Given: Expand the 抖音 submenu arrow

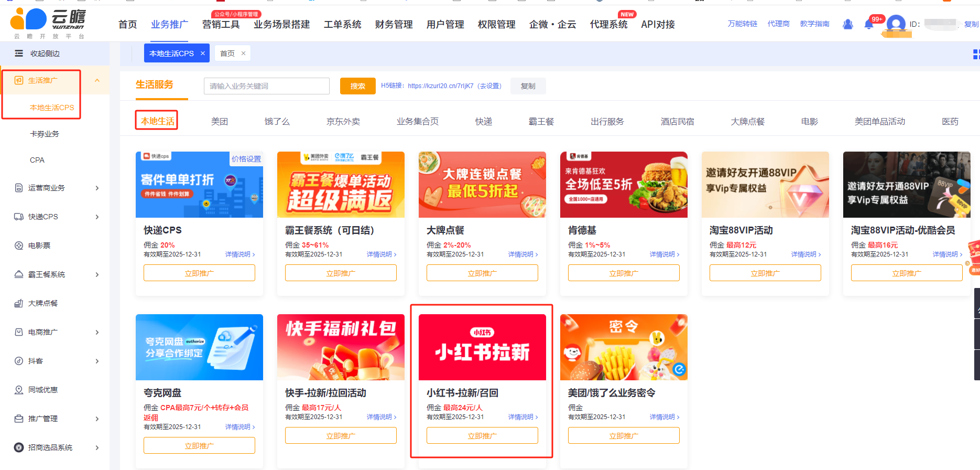Looking at the screenshot, I should coord(97,361).
